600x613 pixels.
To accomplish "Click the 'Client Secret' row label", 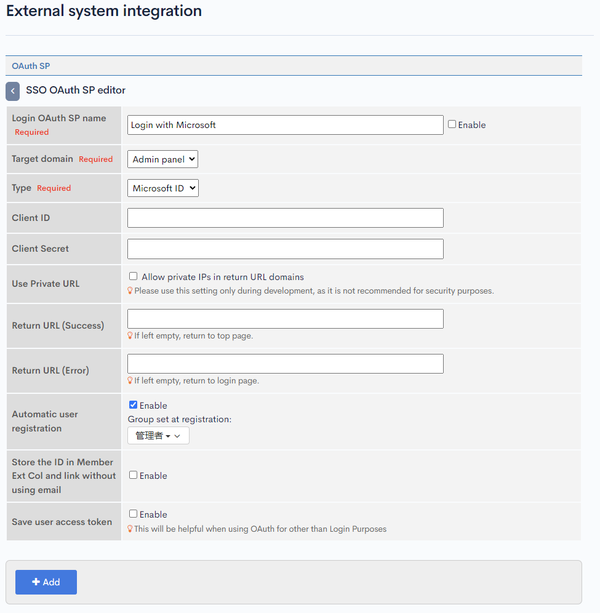I will [40, 249].
